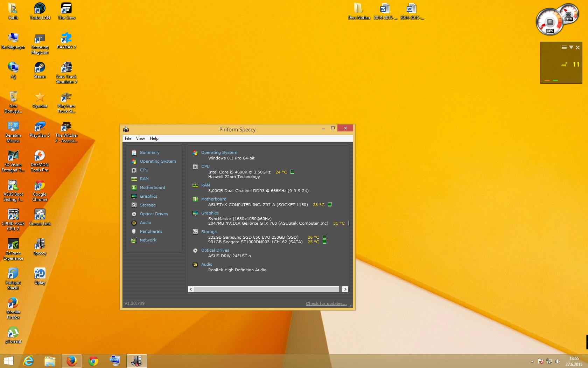
Task: Click the horizontal scrollbar thumb
Action: coord(266,289)
